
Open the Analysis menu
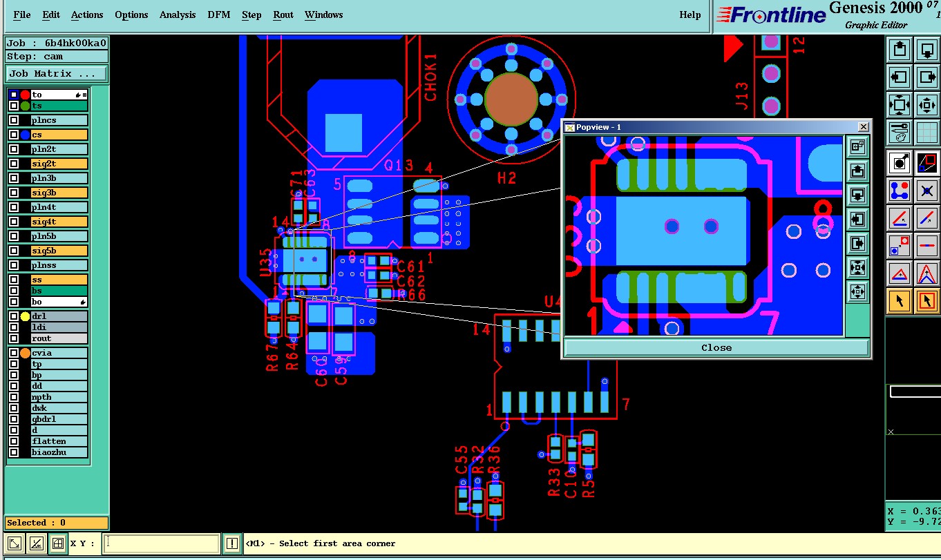[x=178, y=15]
